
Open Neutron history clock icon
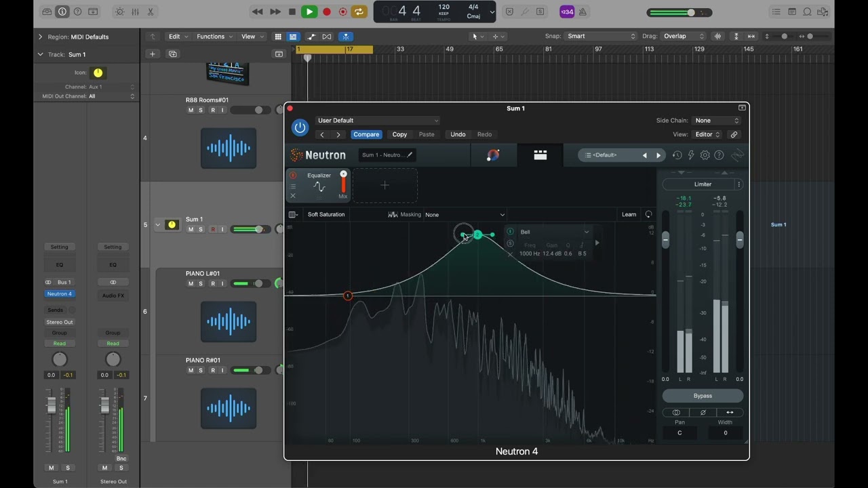click(677, 155)
